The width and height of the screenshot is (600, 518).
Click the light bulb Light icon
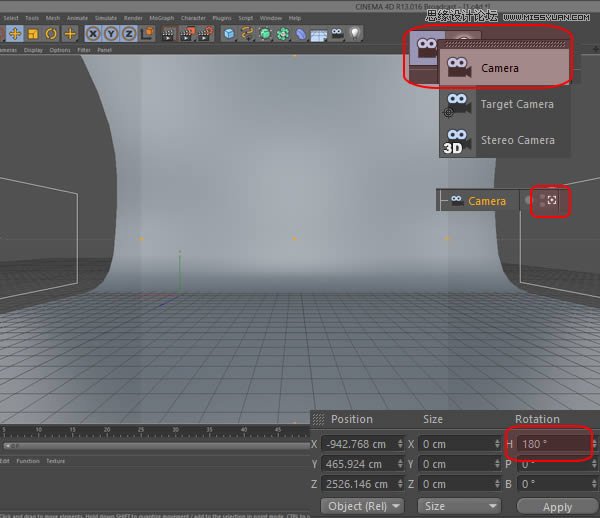355,34
